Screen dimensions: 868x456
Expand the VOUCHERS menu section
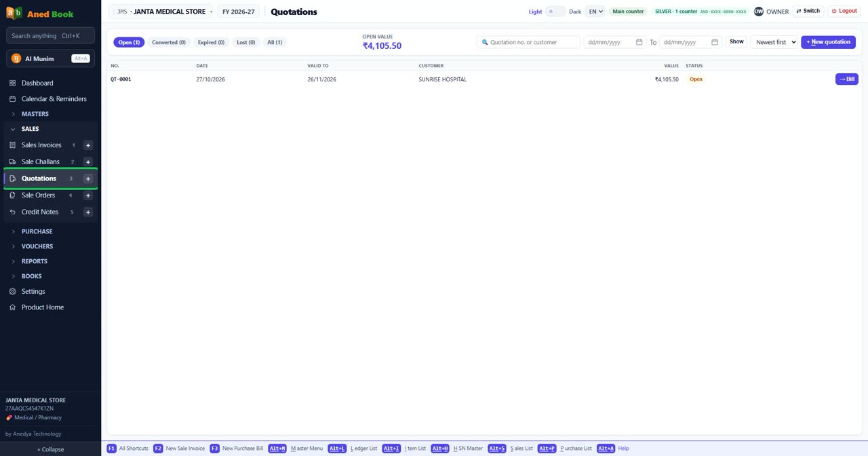(37, 246)
